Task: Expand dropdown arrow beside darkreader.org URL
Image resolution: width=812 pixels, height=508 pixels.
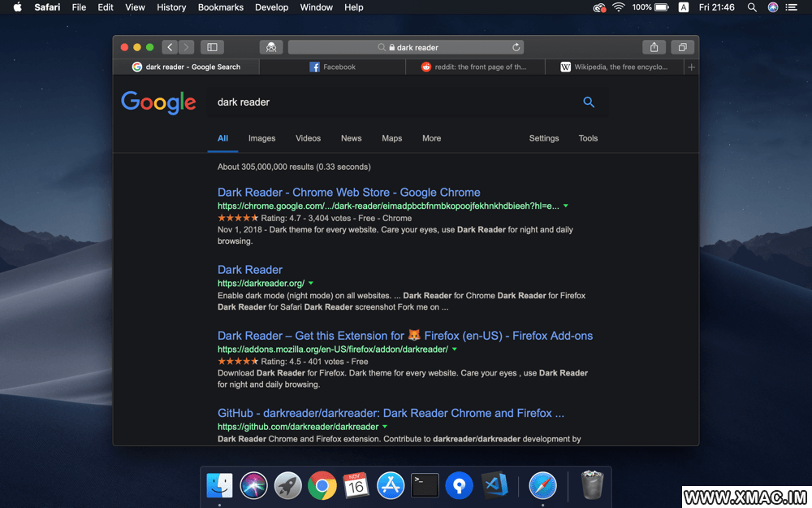Action: [x=311, y=284]
